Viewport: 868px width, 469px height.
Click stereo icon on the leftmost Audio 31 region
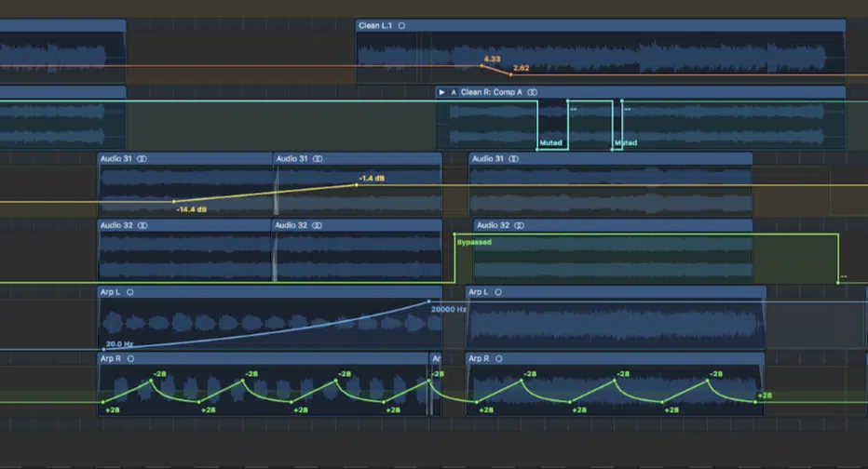142,159
